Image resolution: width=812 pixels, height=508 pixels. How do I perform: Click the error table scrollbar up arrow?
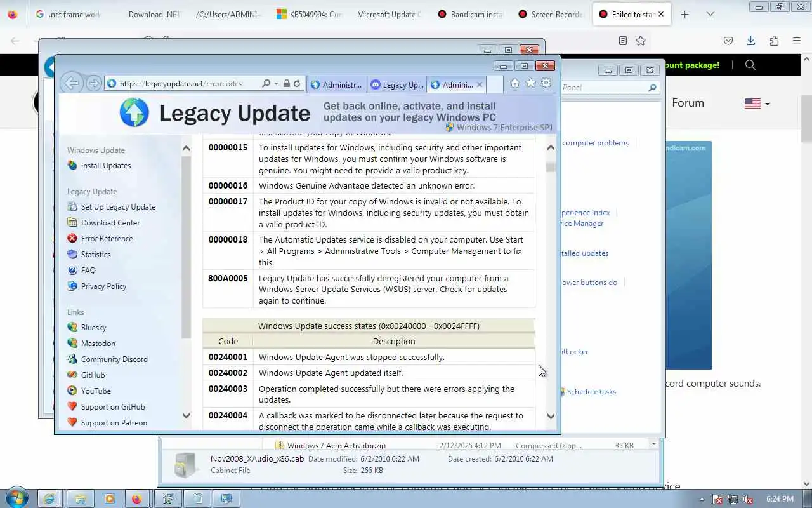(x=551, y=147)
